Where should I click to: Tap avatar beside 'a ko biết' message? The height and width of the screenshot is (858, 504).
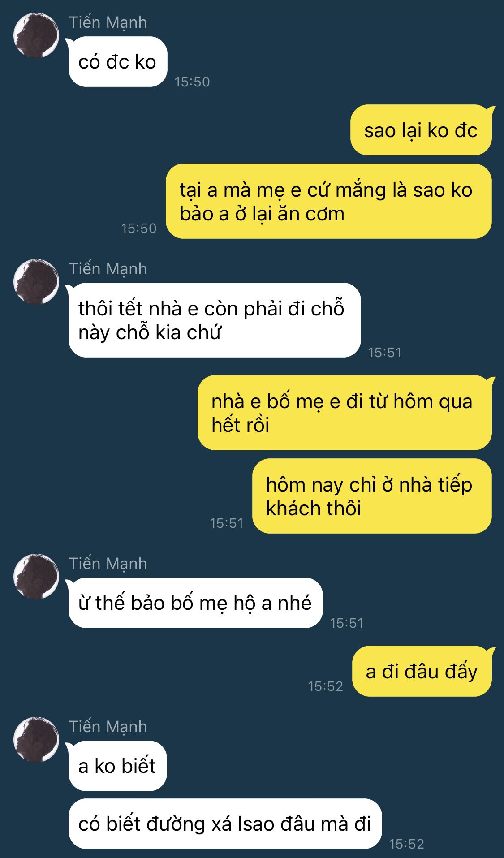36,740
